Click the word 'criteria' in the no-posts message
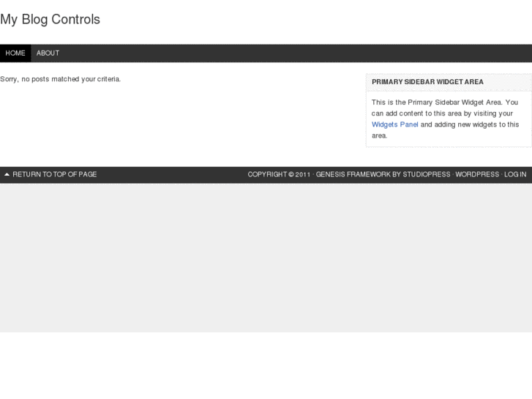Image resolution: width=532 pixels, height=399 pixels. (x=107, y=79)
